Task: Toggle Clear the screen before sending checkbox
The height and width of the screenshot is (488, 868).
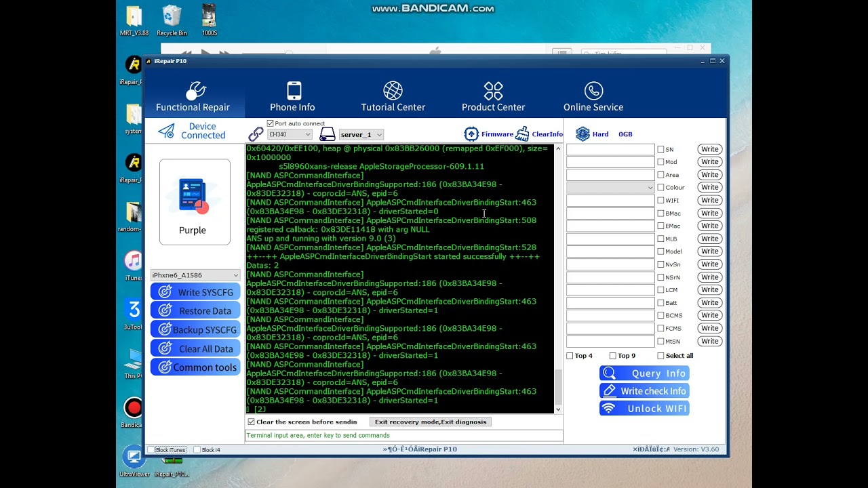Action: (251, 422)
